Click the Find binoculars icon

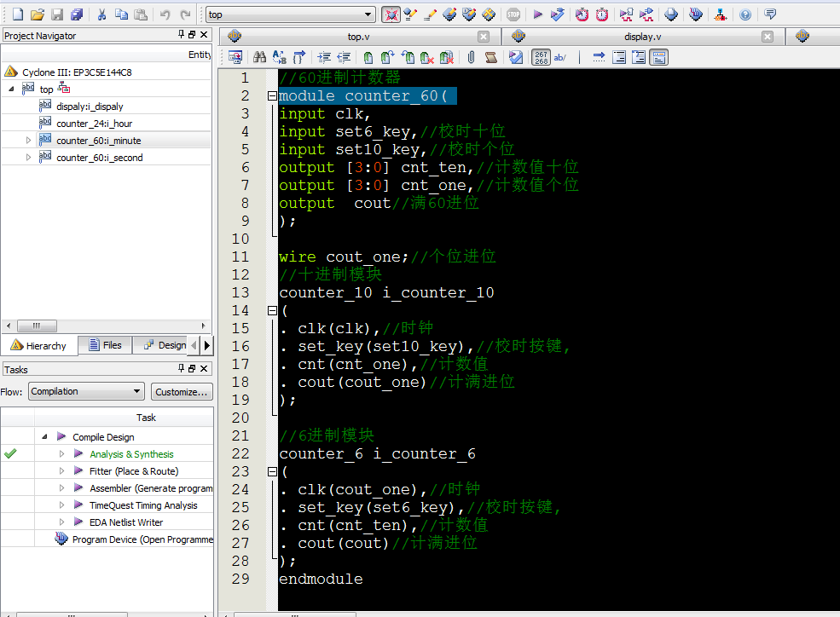coord(260,57)
